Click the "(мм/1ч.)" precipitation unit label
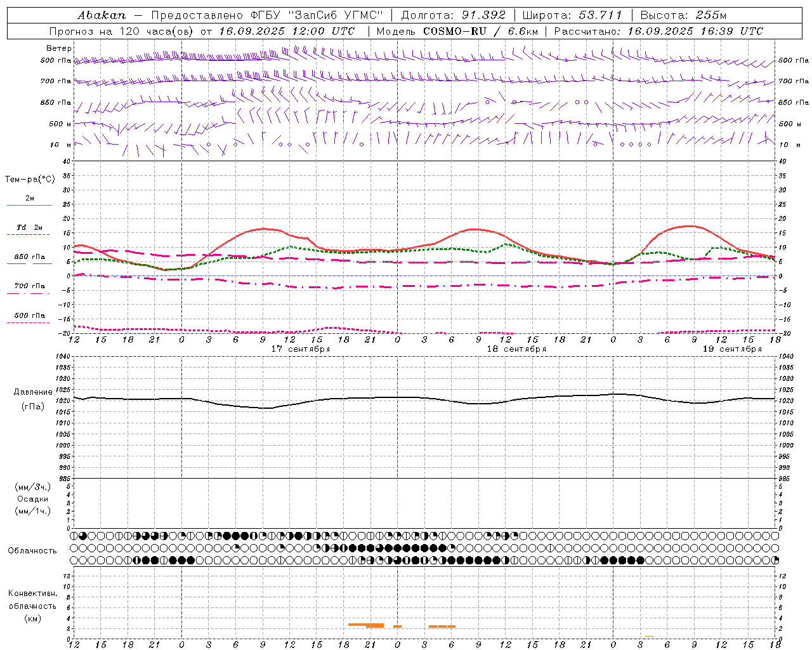 [x=33, y=511]
